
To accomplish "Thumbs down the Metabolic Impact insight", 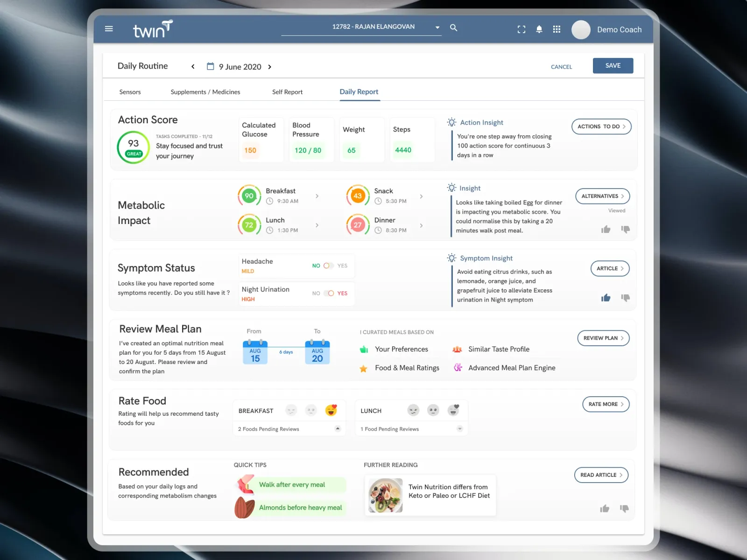I will tap(626, 229).
